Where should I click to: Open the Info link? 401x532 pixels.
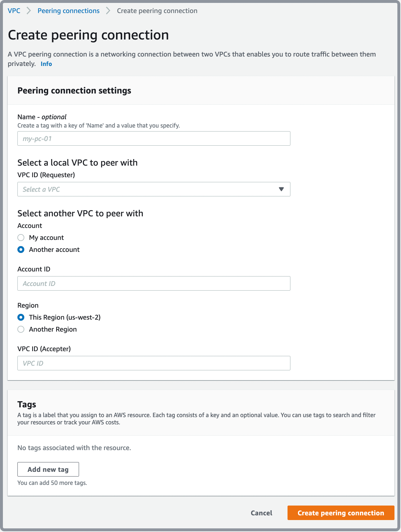pyautogui.click(x=46, y=64)
